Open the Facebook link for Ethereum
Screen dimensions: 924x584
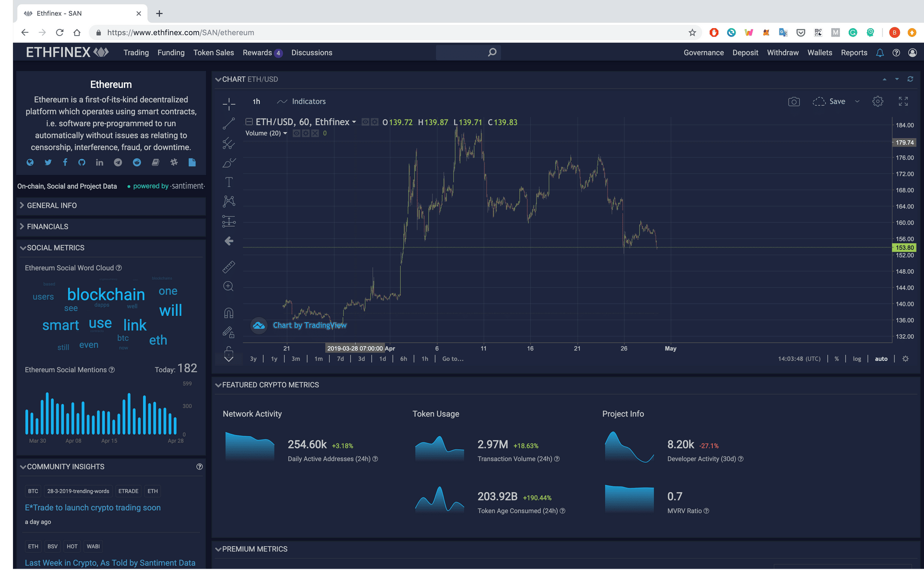point(65,162)
